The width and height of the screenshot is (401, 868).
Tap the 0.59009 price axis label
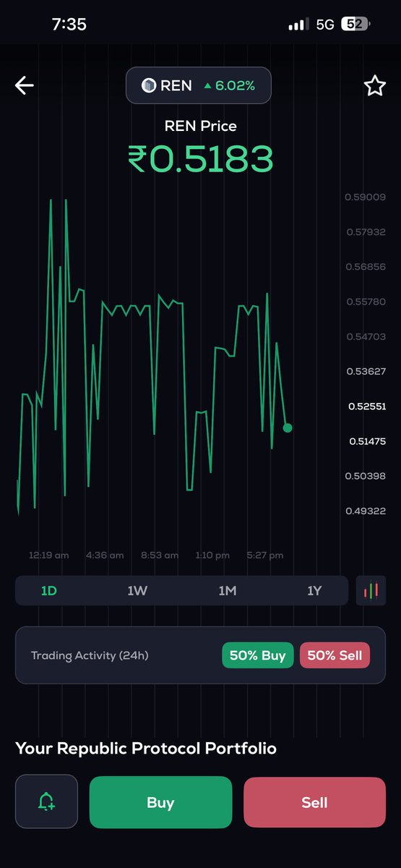click(x=365, y=197)
